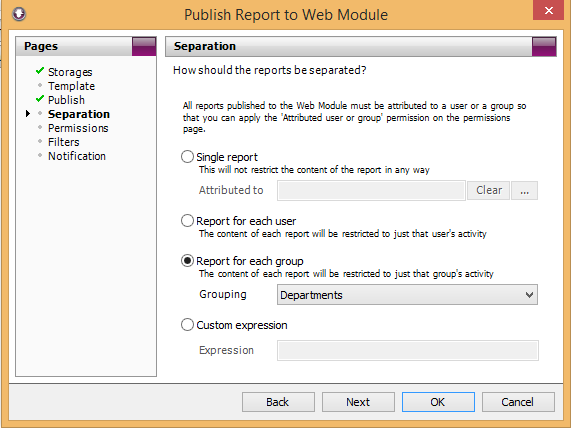Select Report for each group option

187,261
